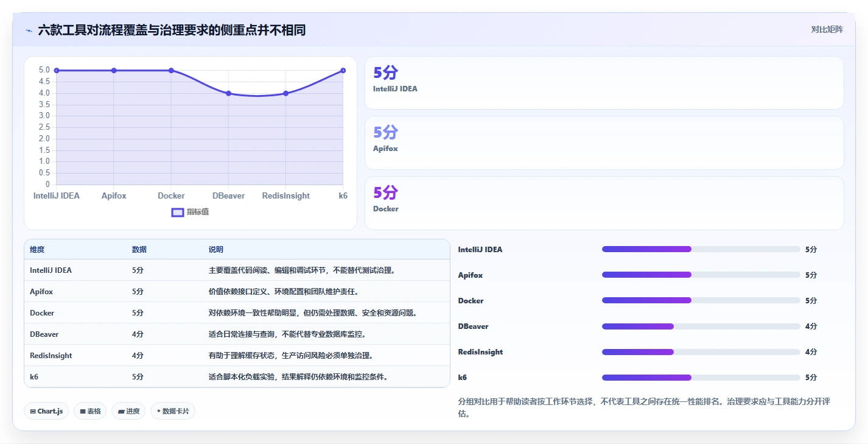Open the 5分 Docker data card
868x444 pixels.
click(x=604, y=203)
